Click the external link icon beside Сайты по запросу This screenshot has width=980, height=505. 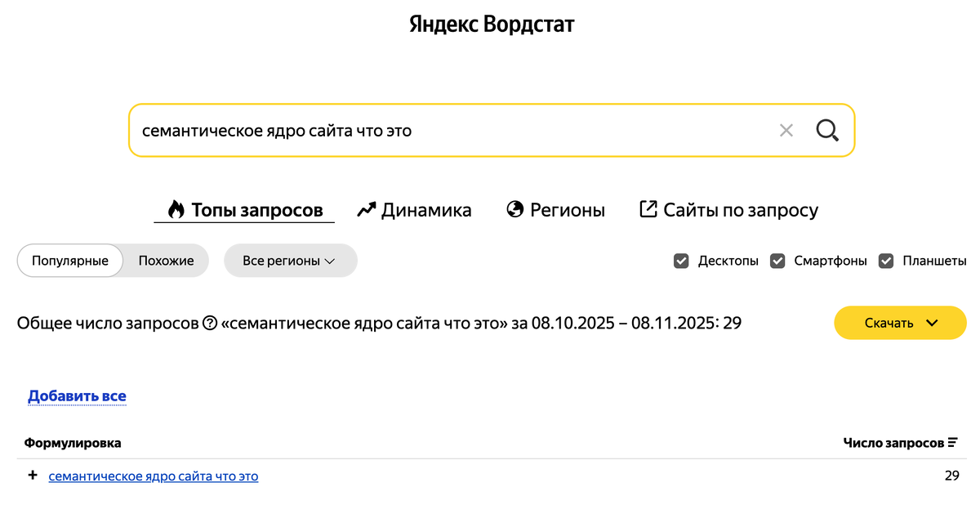648,210
